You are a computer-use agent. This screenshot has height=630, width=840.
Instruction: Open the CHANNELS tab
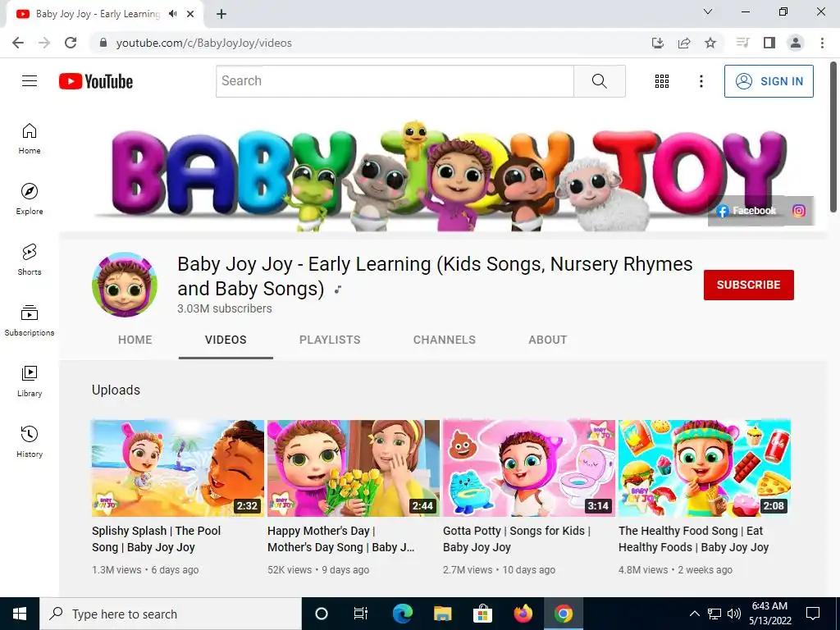pos(444,340)
